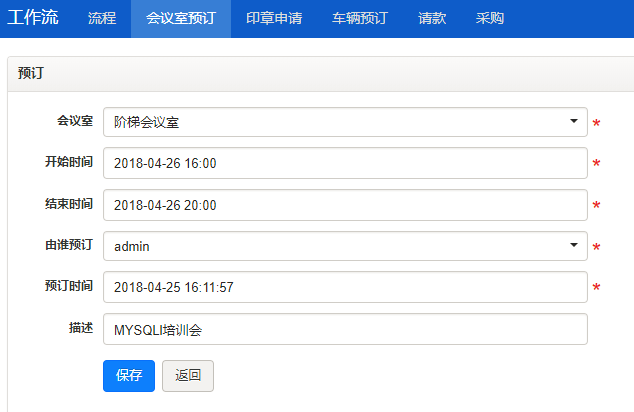Image resolution: width=634 pixels, height=412 pixels.
Task: Click the 预订时间 field label
Action: point(69,286)
